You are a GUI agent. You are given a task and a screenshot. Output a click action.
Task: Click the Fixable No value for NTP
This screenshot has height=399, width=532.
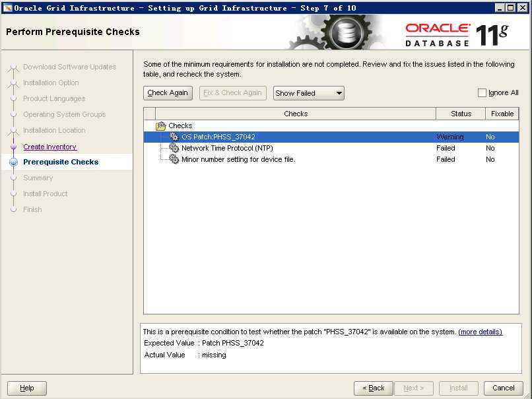pyautogui.click(x=490, y=148)
